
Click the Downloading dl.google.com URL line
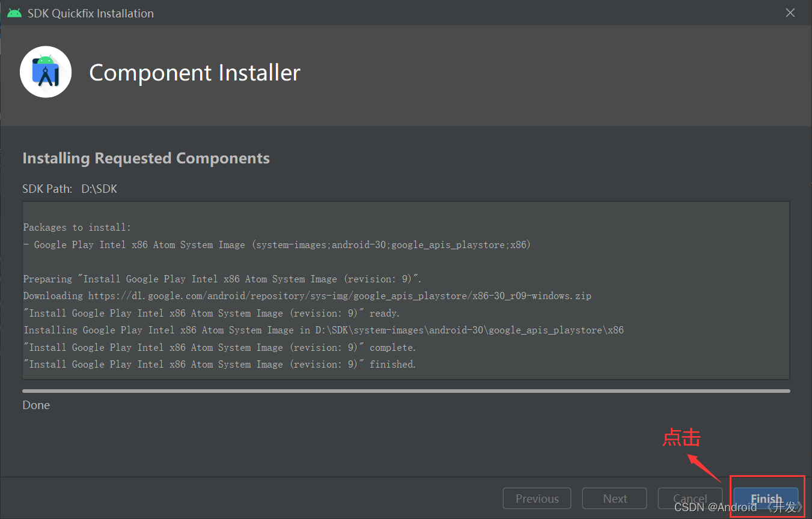(x=308, y=296)
